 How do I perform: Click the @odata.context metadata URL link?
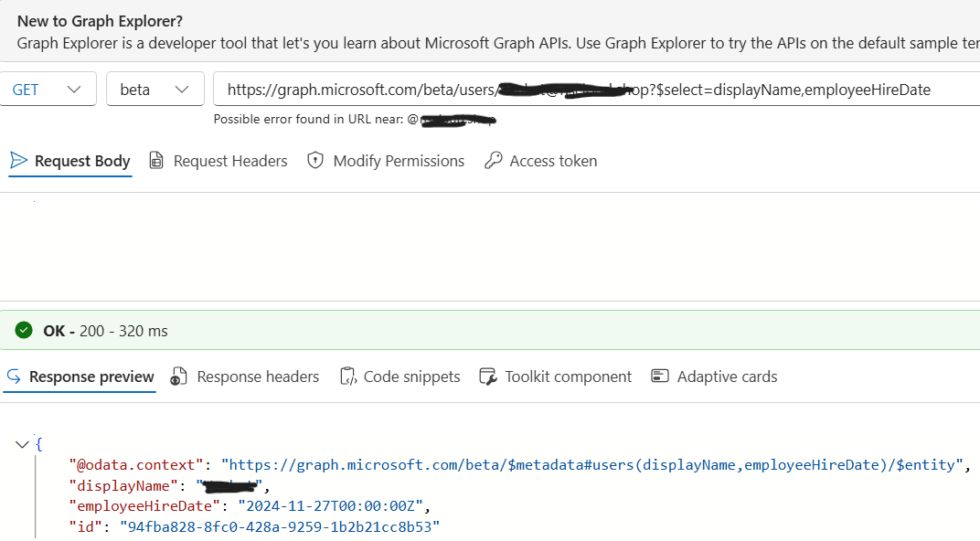[592, 465]
